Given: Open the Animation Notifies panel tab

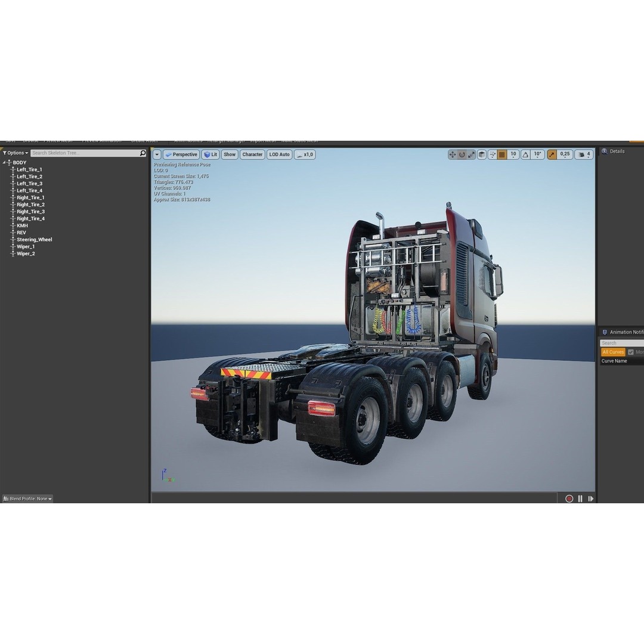Looking at the screenshot, I should pyautogui.click(x=623, y=332).
